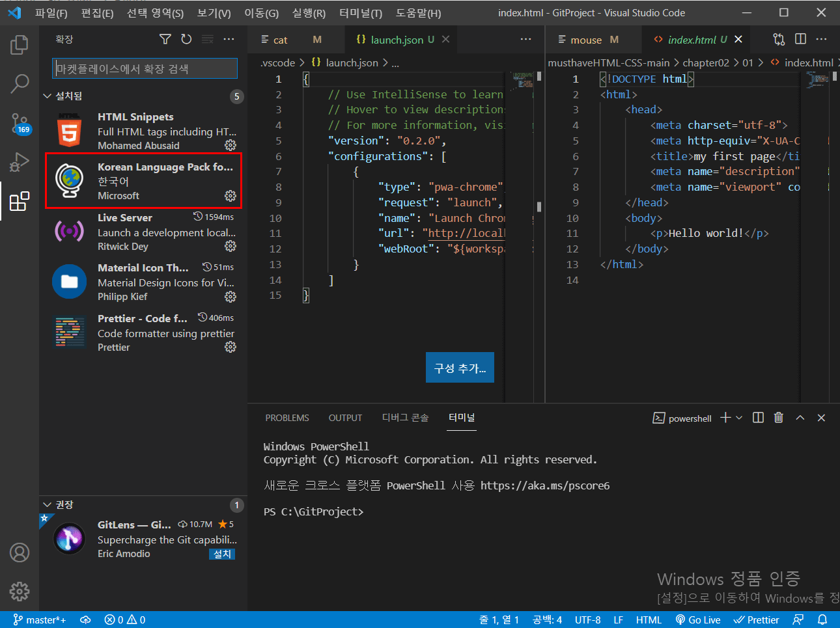Click 구성 추가... button
This screenshot has height=628, width=840.
click(x=460, y=368)
